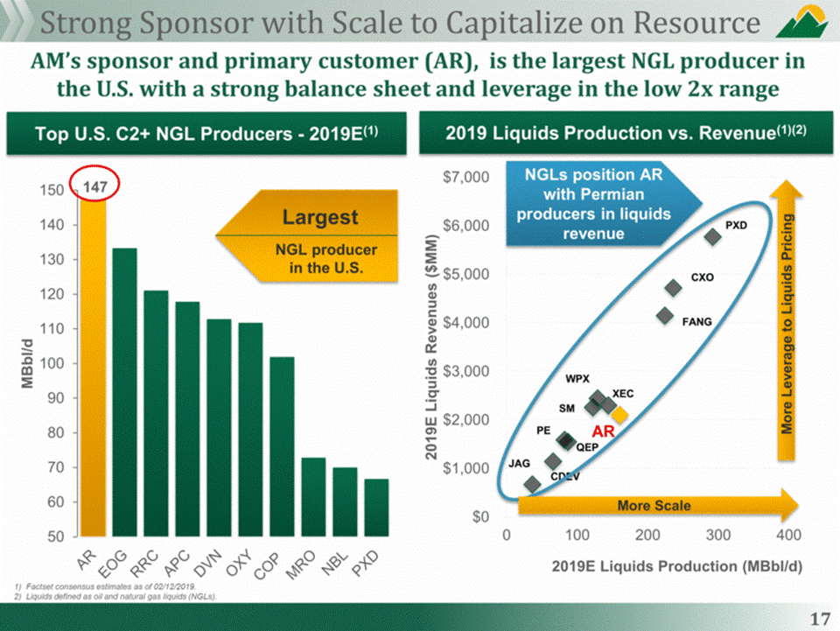Image resolution: width=840 pixels, height=631 pixels.
Task: Select the DVN axis label
Action: coord(208,564)
